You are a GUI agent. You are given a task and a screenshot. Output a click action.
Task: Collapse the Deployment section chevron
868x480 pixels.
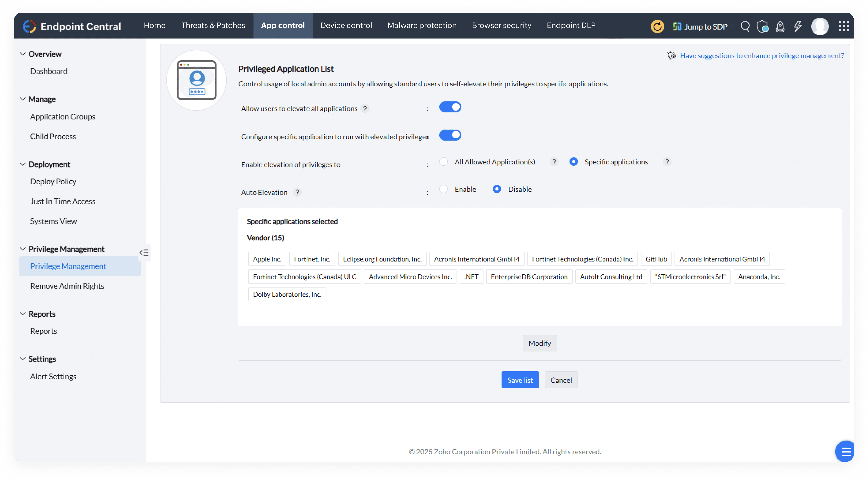tap(23, 164)
